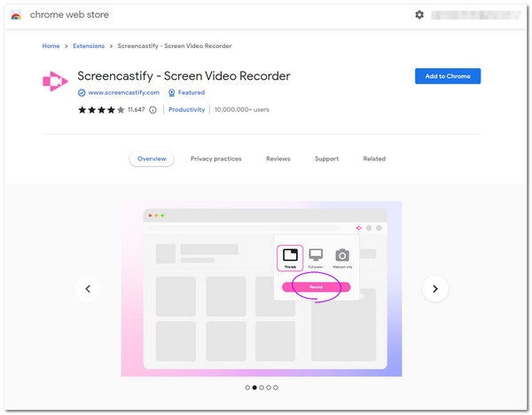Select the first carousel dot
Viewport: 532px width, 415px height.
(247, 388)
